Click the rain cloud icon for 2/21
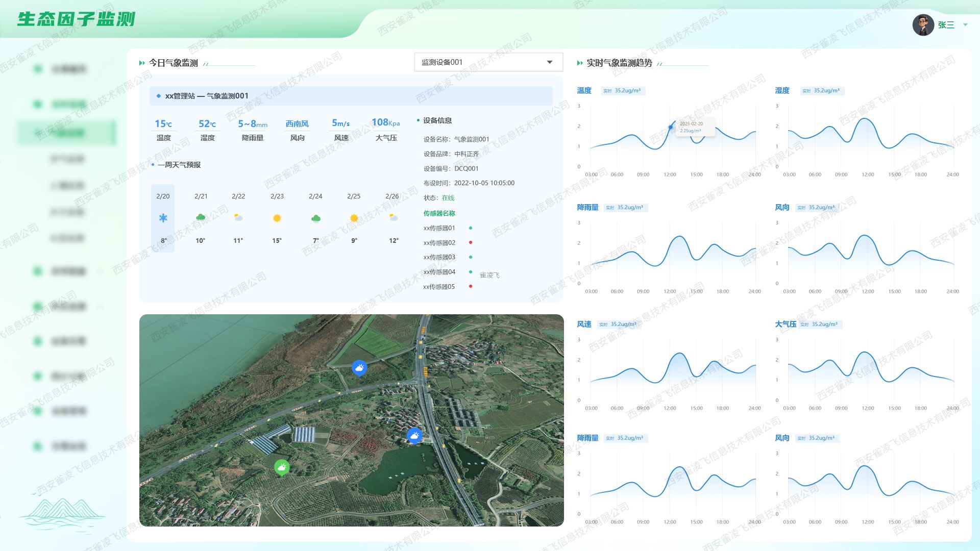This screenshot has height=551, width=980. coord(201,218)
